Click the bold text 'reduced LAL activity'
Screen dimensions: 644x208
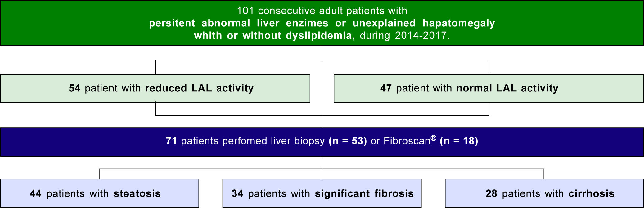pyautogui.click(x=199, y=88)
